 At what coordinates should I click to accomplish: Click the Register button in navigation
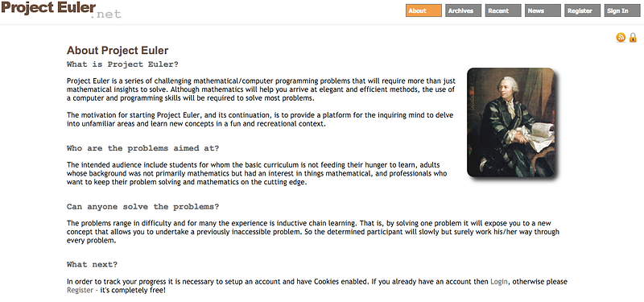coord(582,10)
